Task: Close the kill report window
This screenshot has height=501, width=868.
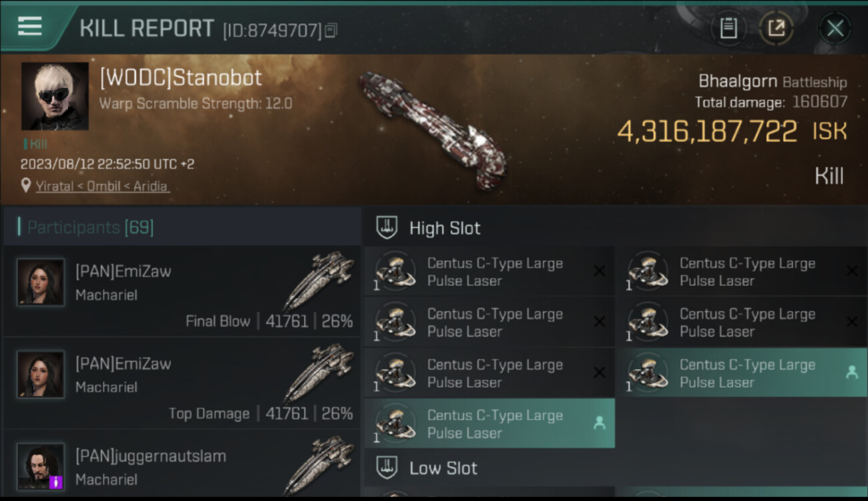Action: point(835,28)
